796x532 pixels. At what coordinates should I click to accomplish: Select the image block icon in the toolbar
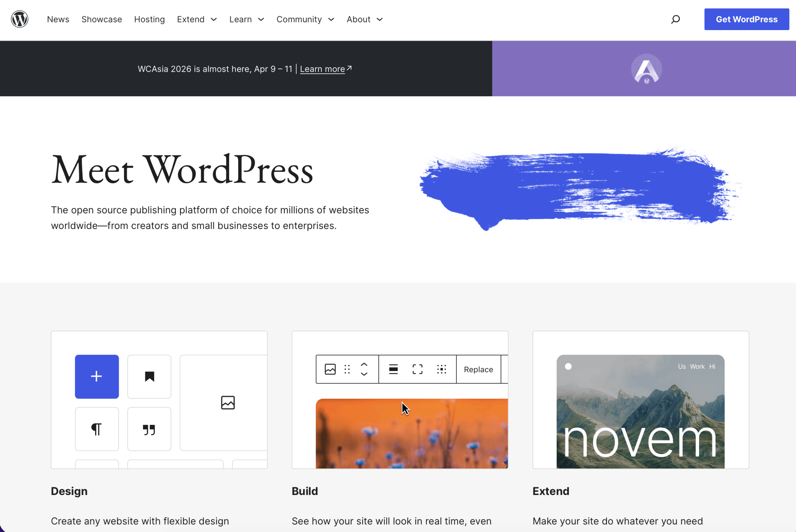click(x=330, y=369)
